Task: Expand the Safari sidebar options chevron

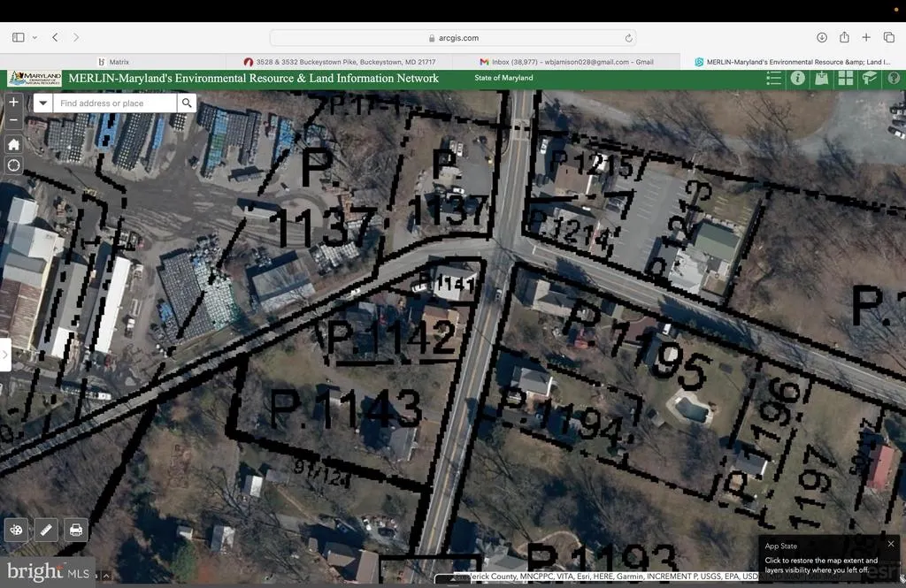Action: 35,37
